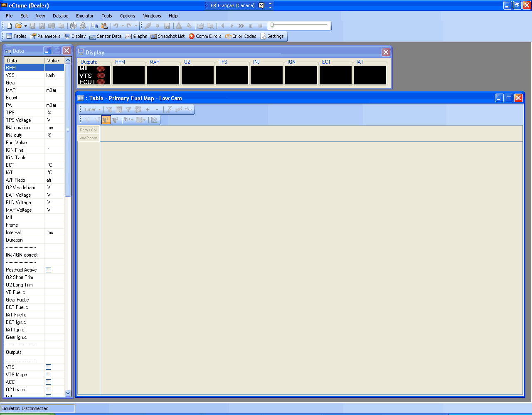Open the Redo history dropdown arrow

click(x=136, y=26)
